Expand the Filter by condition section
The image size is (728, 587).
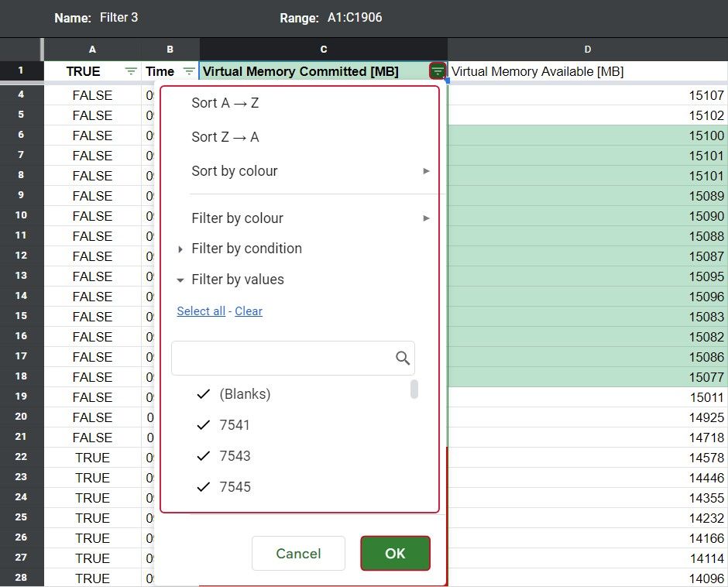coord(246,249)
